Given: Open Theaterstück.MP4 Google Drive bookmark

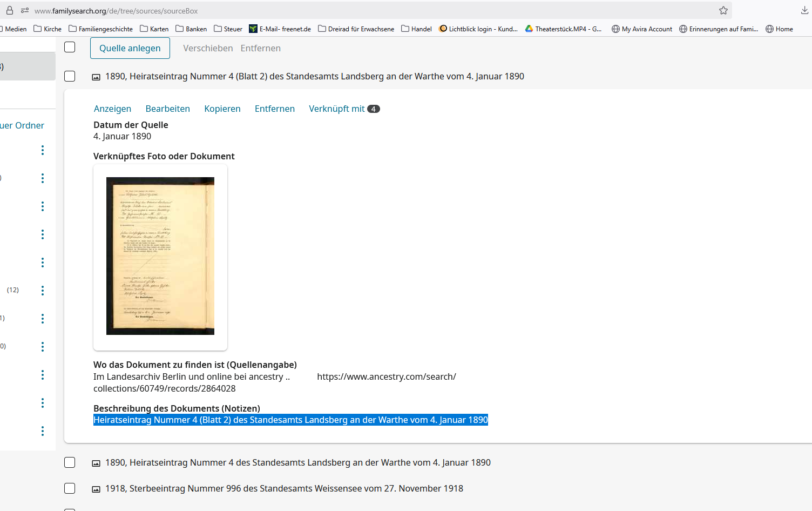Looking at the screenshot, I should (x=564, y=29).
